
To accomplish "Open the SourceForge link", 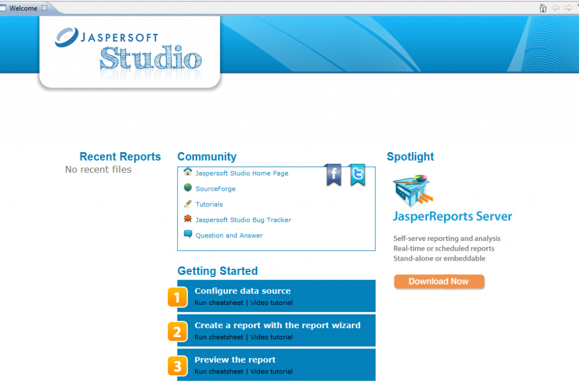I will (x=215, y=189).
